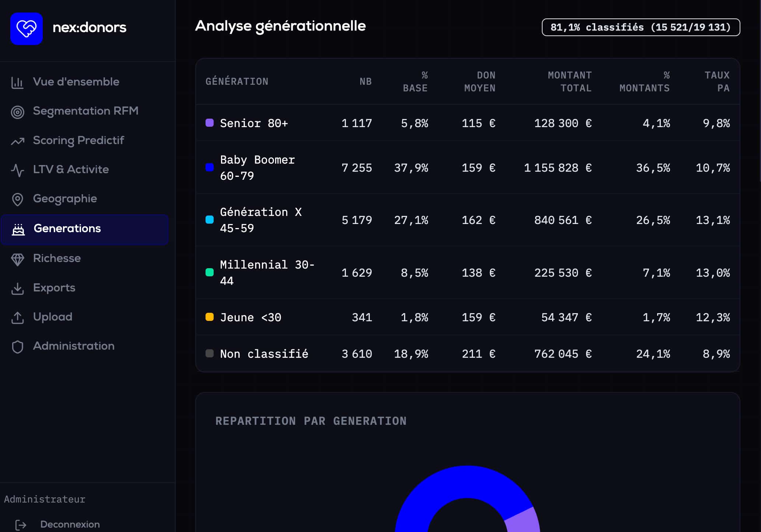Image resolution: width=761 pixels, height=532 pixels.
Task: Click the cake icon beside Generations
Action: point(18,229)
